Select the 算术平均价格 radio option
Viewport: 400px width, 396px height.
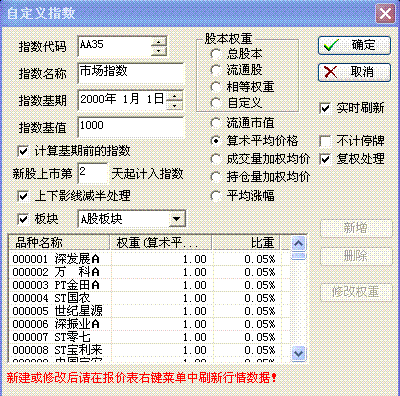click(x=254, y=141)
